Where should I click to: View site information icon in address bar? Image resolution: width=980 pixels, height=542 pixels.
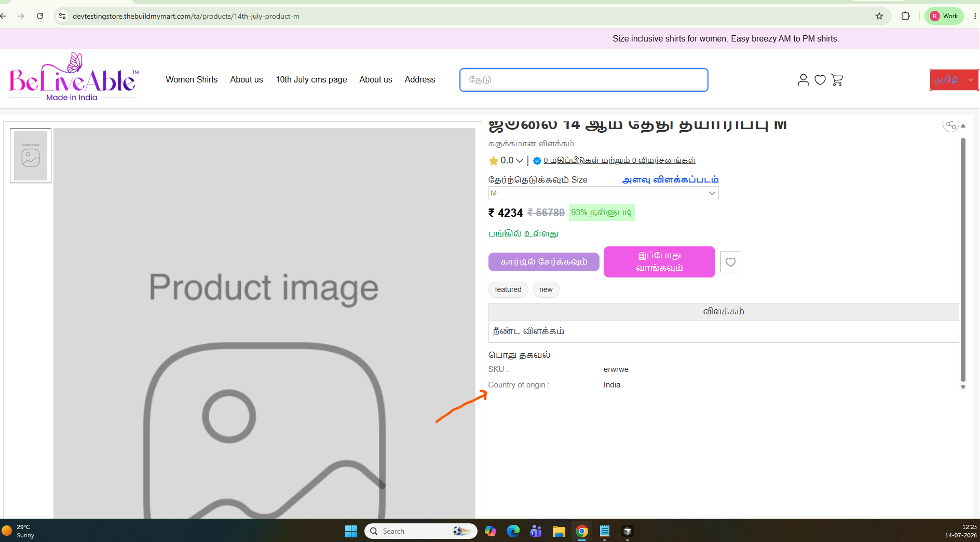point(62,16)
